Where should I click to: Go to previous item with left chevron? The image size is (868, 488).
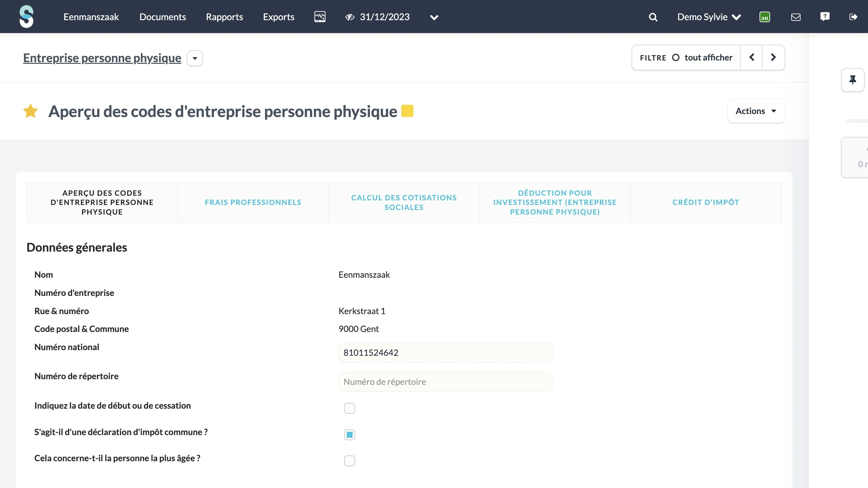tap(752, 57)
